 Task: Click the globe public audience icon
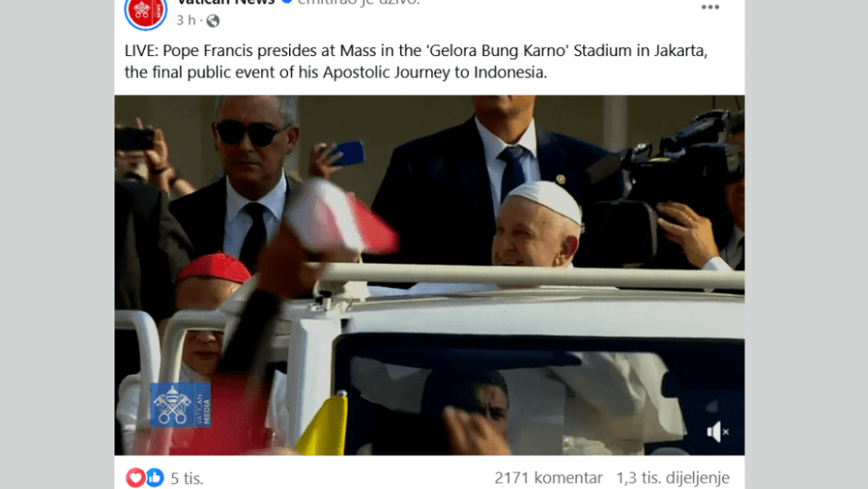tap(213, 21)
